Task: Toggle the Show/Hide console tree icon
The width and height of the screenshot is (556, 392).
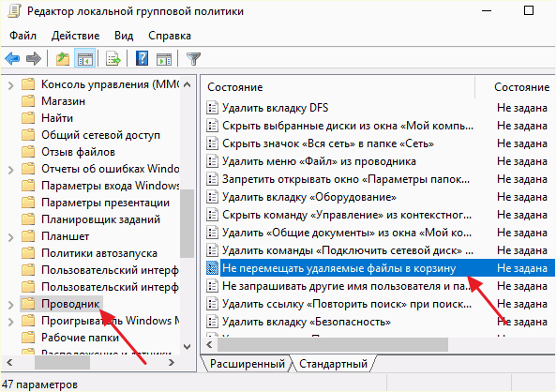Action: click(85, 58)
